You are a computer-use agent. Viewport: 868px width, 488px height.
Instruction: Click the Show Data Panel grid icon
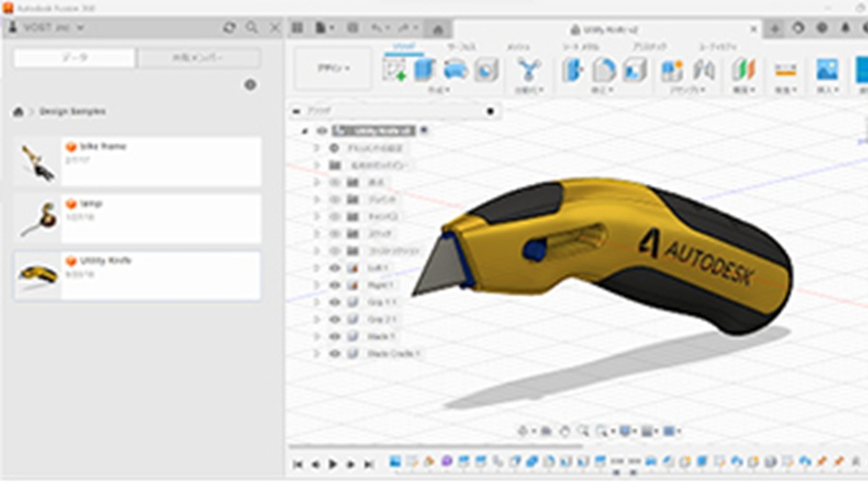coord(297,28)
